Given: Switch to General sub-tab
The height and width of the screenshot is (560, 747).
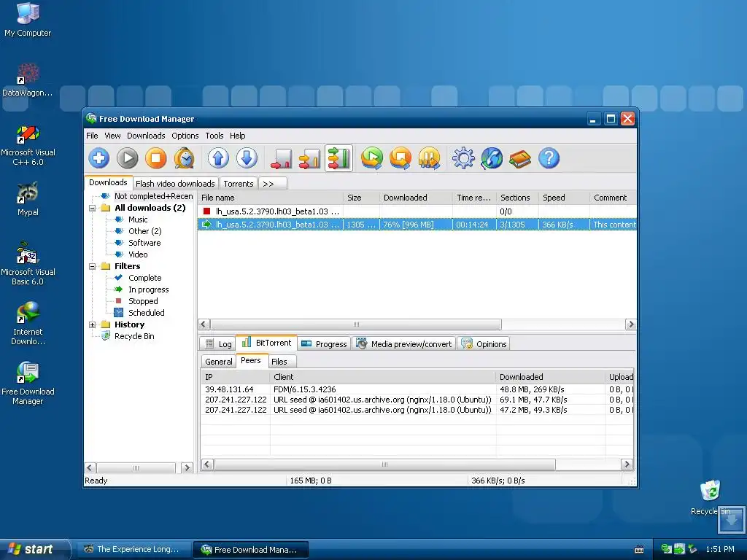Looking at the screenshot, I should (218, 362).
